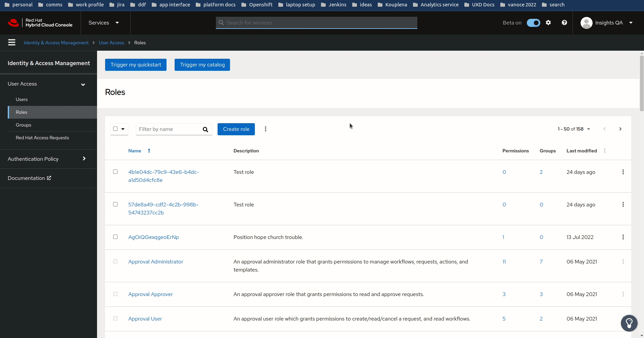
Task: Click the Create role button
Action: [x=236, y=129]
